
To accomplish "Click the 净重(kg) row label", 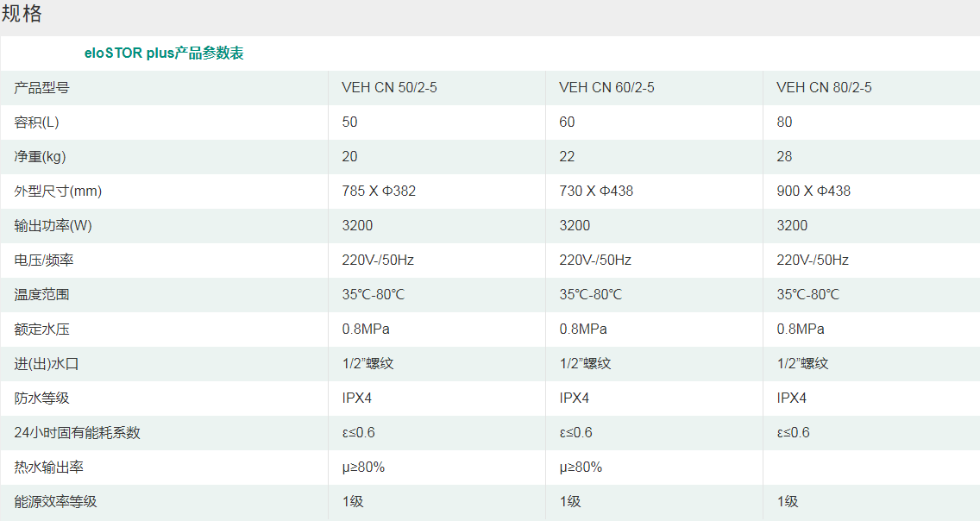I will (x=41, y=157).
